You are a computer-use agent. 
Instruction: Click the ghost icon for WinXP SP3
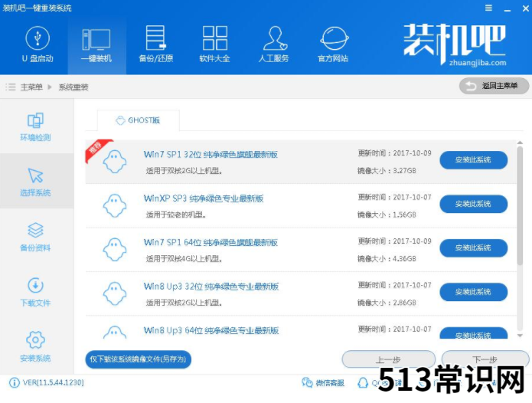click(x=115, y=205)
